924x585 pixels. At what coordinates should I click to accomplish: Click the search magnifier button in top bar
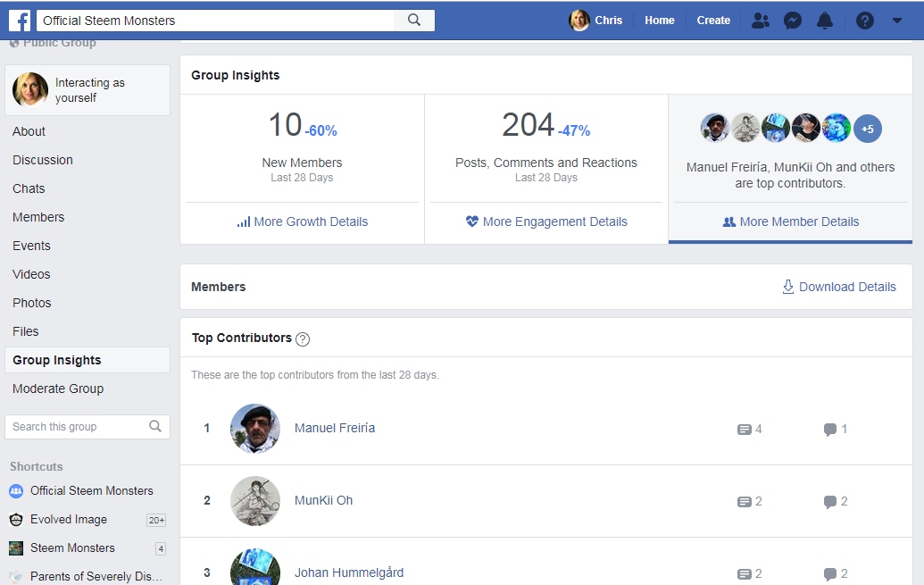[414, 20]
